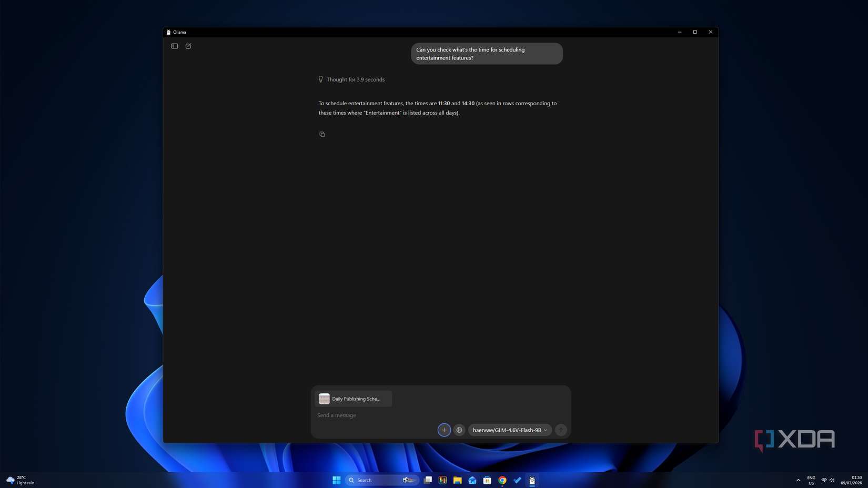Open the Daily Publishing Schedule attachment

(354, 399)
